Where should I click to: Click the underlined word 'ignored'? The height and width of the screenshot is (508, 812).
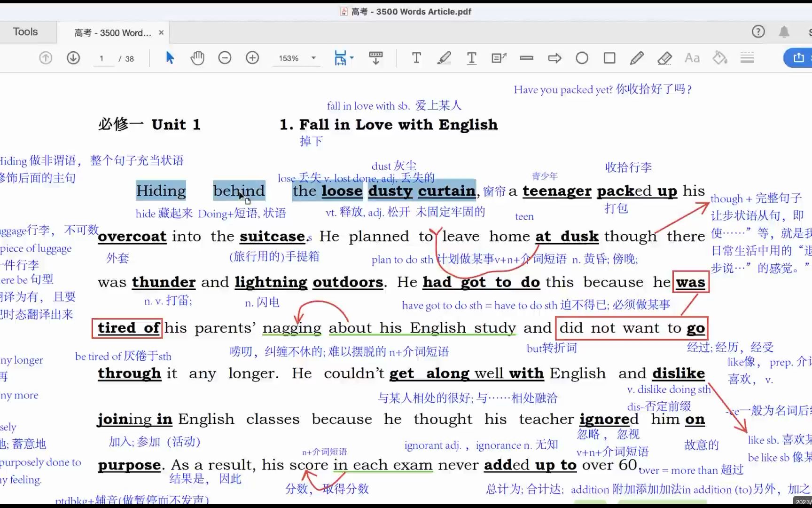(x=609, y=419)
